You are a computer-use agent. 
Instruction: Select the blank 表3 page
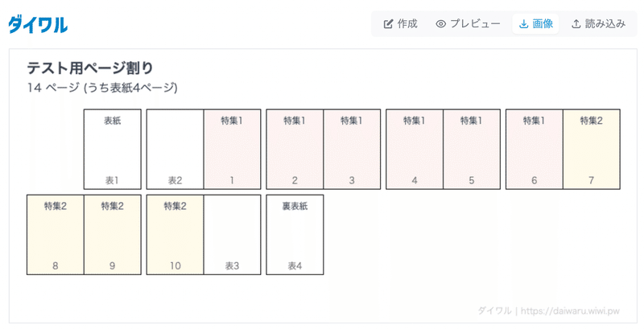232,235
